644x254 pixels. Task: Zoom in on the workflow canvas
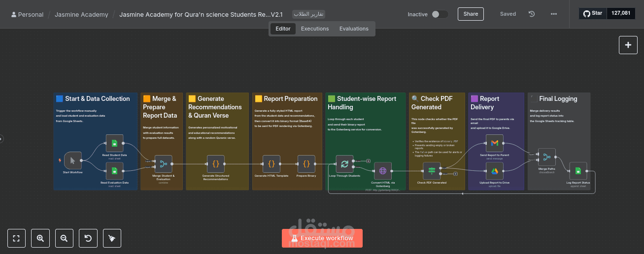[40, 238]
